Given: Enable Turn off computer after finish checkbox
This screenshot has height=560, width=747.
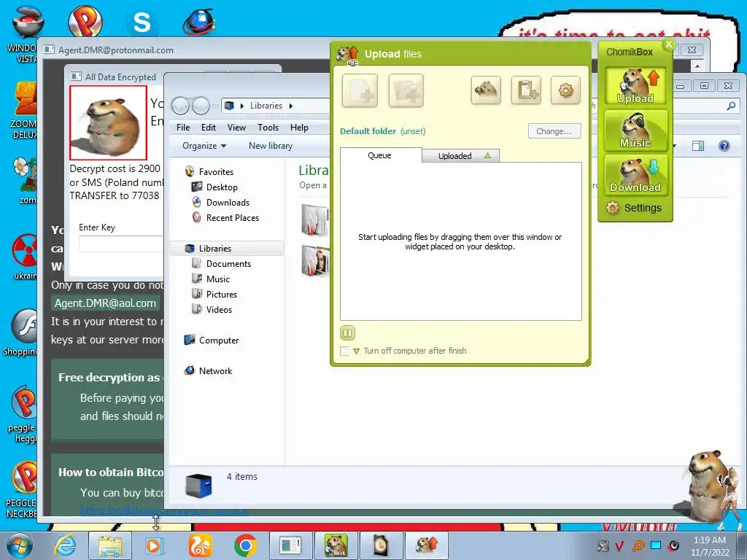Looking at the screenshot, I should (x=344, y=351).
